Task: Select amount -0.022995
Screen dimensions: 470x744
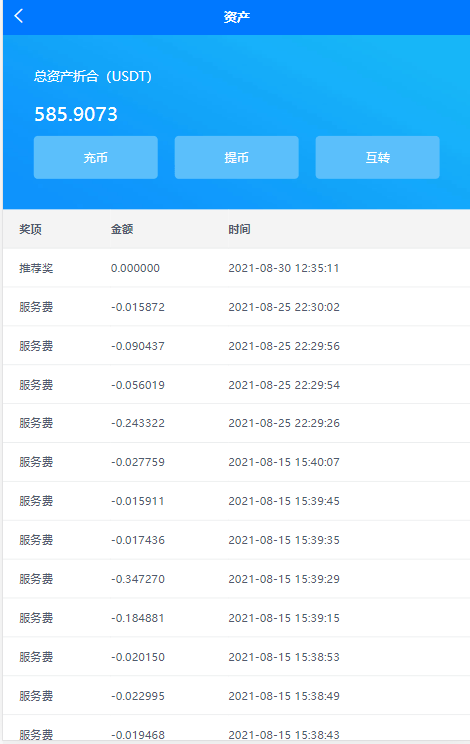Action: (138, 696)
